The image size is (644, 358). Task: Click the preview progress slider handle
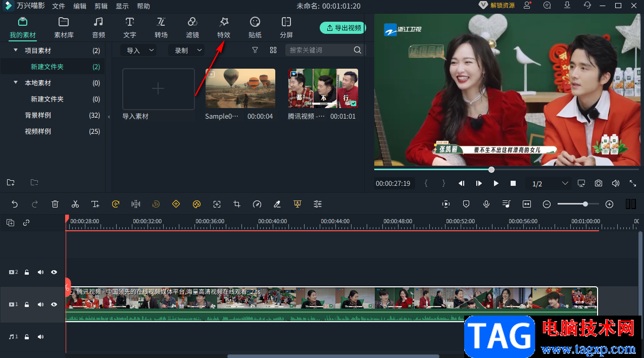tap(491, 170)
